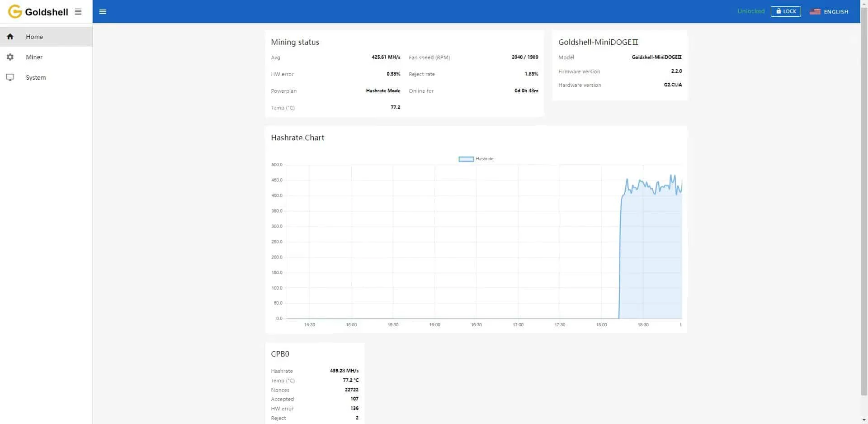Click CPB0 HW error value 136
Screen dimensions: 868x424
(354, 409)
